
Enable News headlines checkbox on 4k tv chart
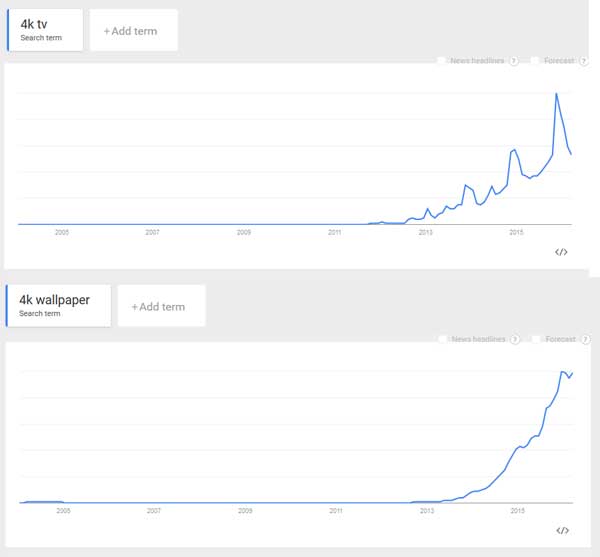[442, 61]
